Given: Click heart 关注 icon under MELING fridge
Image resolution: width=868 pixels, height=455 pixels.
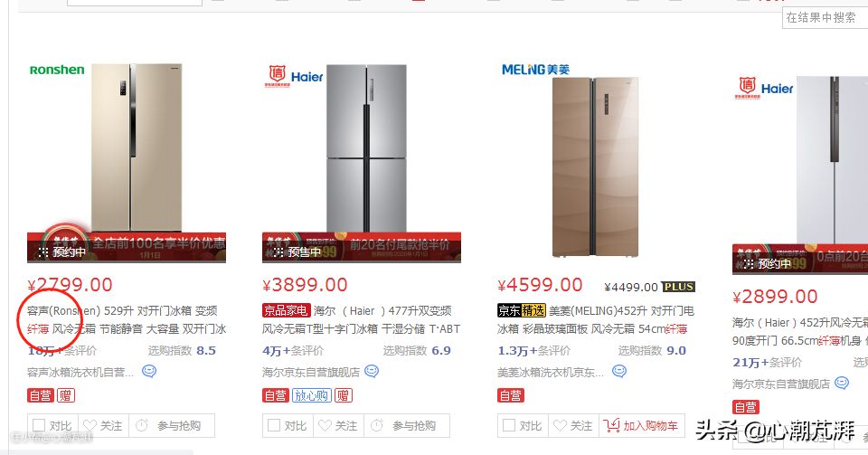Looking at the screenshot, I should coord(560,425).
